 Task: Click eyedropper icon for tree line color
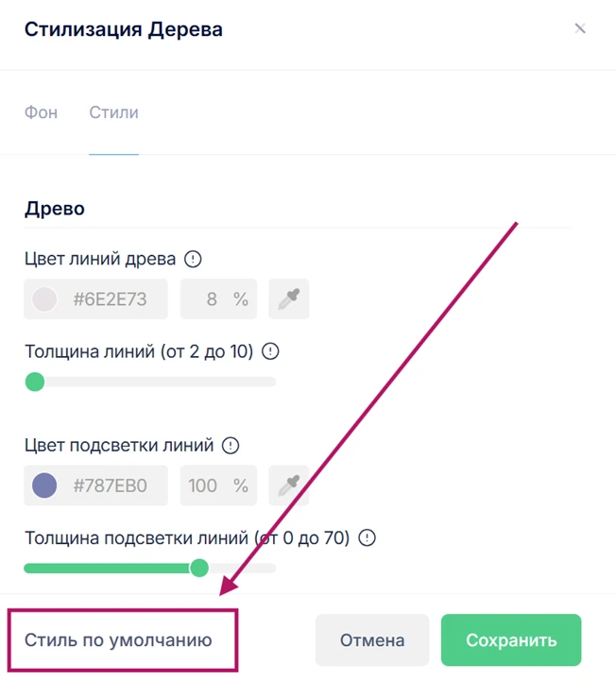coord(289,299)
